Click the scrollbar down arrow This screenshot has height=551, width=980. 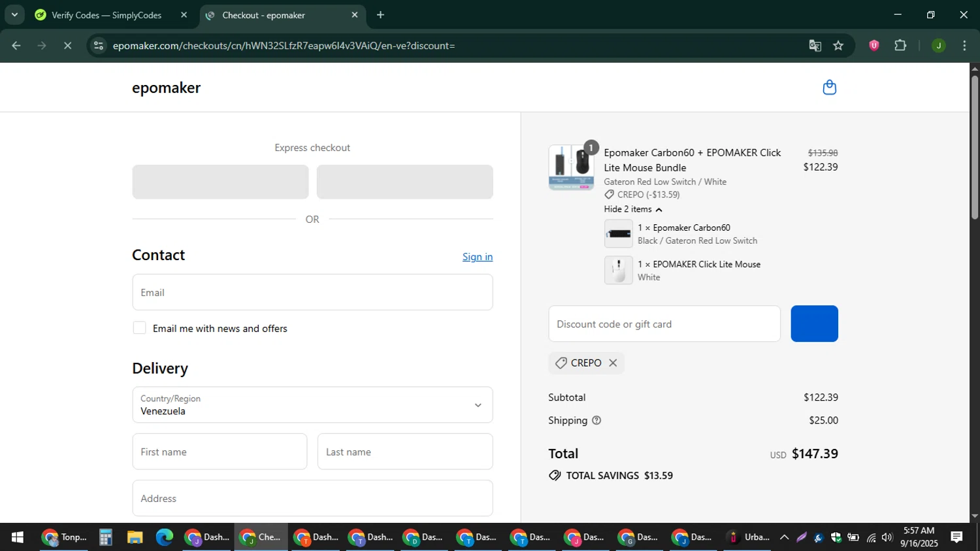(x=975, y=516)
